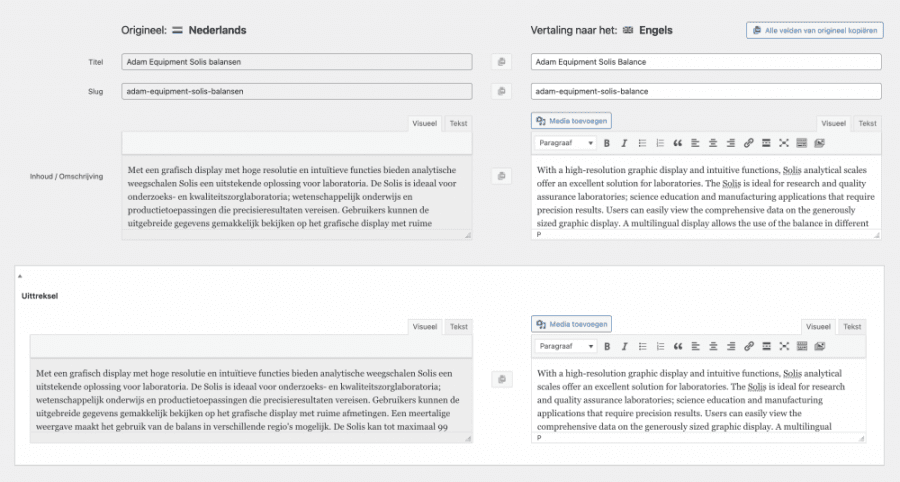Insert blockquote in Uittreksel editor
Image resolution: width=900 pixels, height=482 pixels.
pos(678,346)
